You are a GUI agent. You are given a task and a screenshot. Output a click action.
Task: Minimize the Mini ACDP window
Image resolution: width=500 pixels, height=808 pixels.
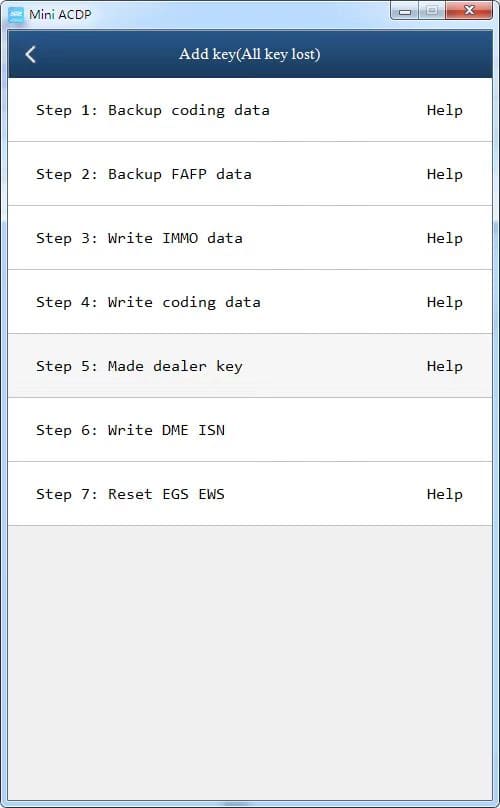click(x=405, y=11)
